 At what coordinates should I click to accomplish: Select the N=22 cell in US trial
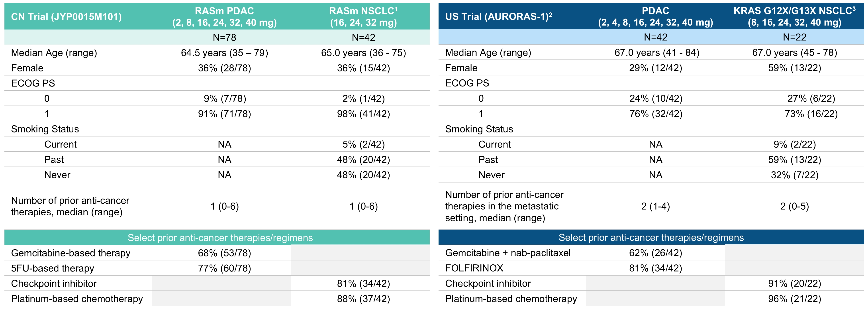[x=795, y=37]
